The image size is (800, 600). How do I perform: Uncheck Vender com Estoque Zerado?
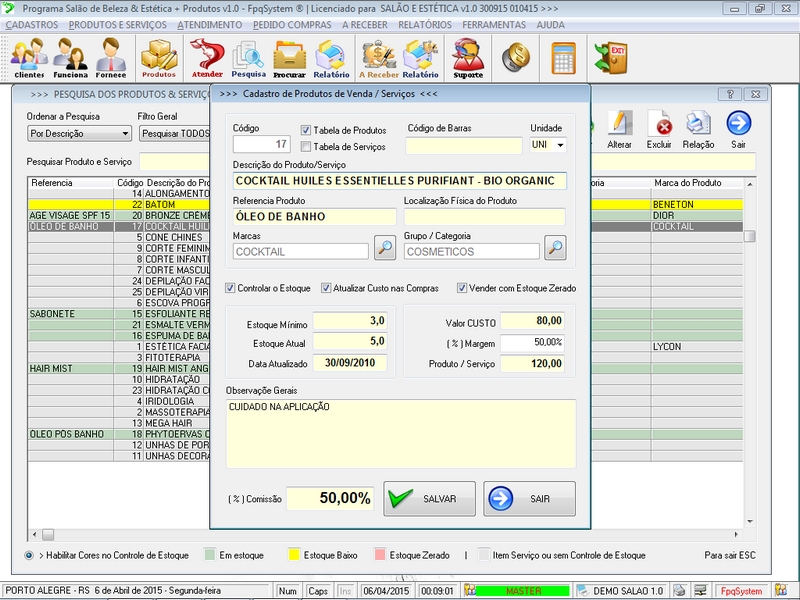point(462,288)
